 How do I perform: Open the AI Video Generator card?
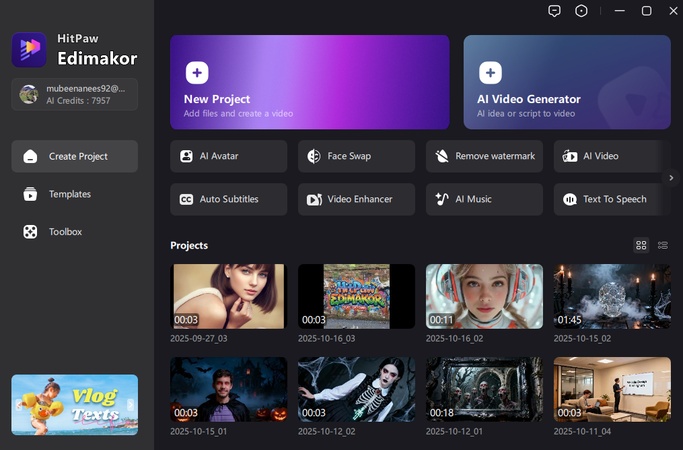coord(567,82)
